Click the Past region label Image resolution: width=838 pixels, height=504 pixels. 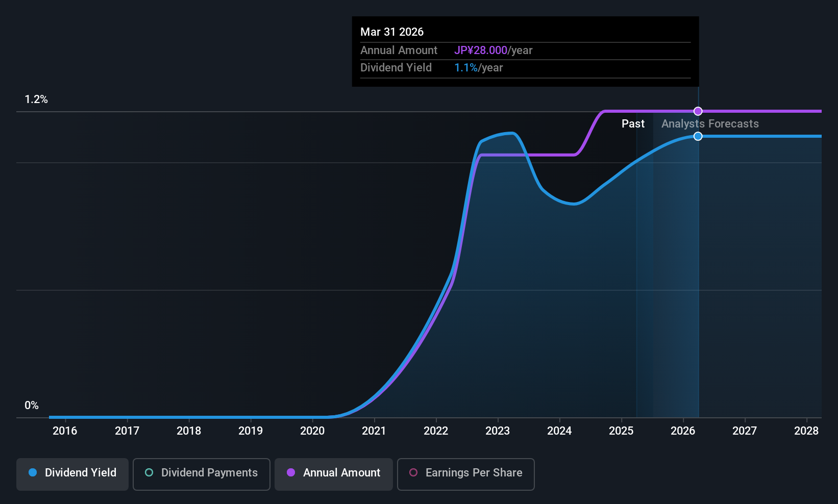tap(633, 124)
